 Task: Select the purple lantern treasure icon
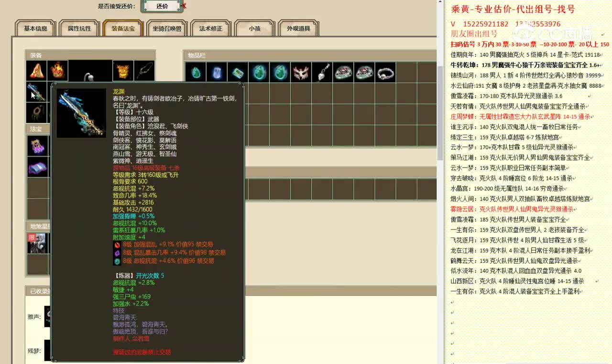[x=37, y=146]
